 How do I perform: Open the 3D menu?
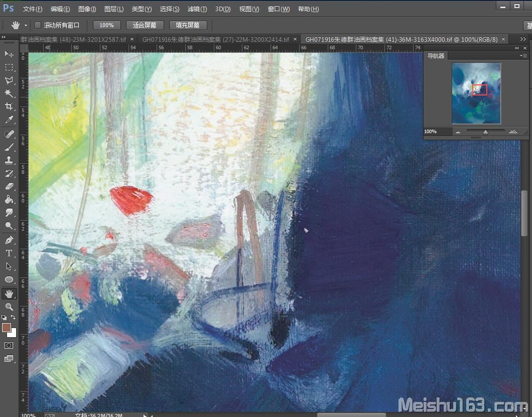click(222, 9)
